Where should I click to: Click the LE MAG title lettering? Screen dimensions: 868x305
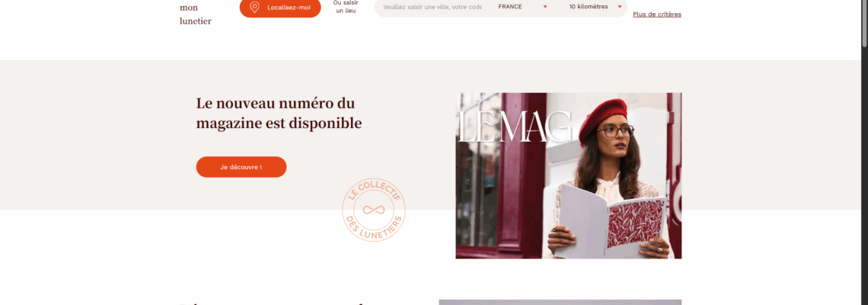click(514, 127)
